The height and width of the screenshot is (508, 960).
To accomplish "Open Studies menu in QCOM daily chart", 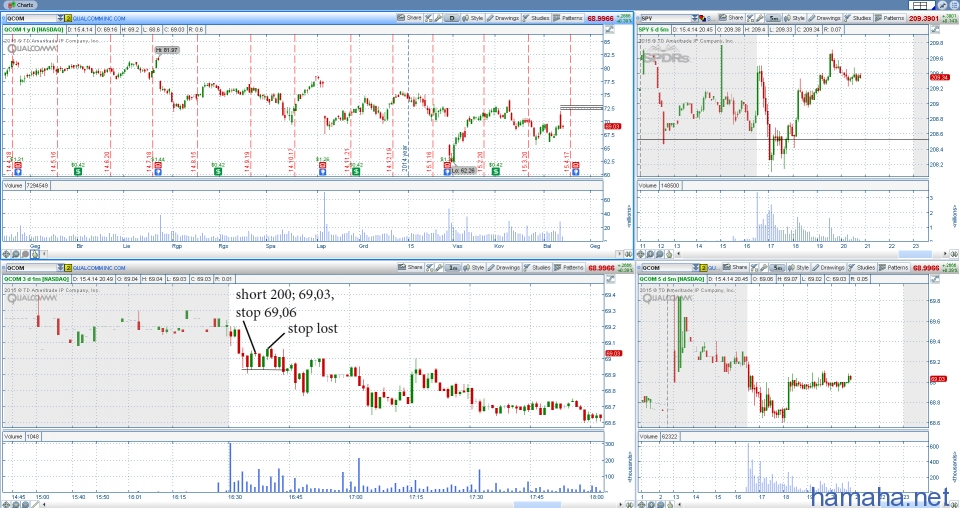I will tap(536, 18).
